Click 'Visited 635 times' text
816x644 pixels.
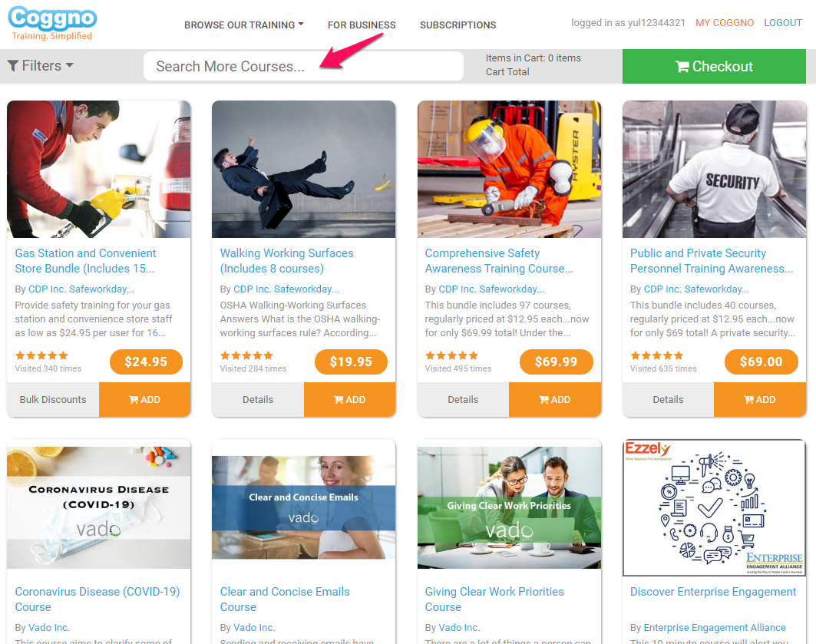pos(663,368)
